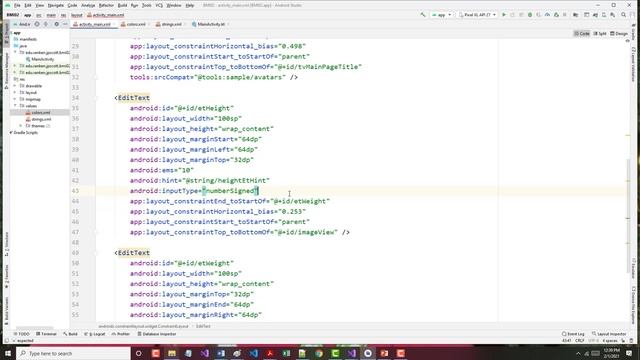Image resolution: width=640 pixels, height=360 pixels.
Task: Open Gradle panel on right edge
Action: [633, 32]
